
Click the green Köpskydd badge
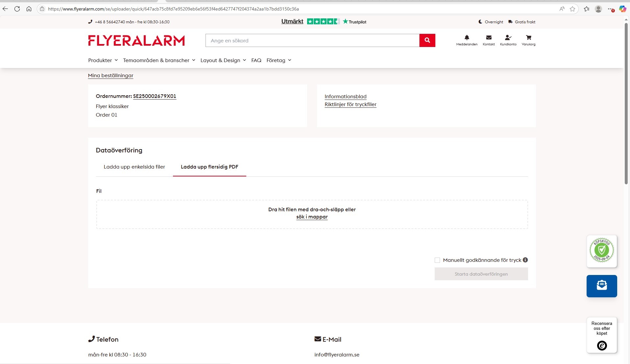pyautogui.click(x=601, y=250)
